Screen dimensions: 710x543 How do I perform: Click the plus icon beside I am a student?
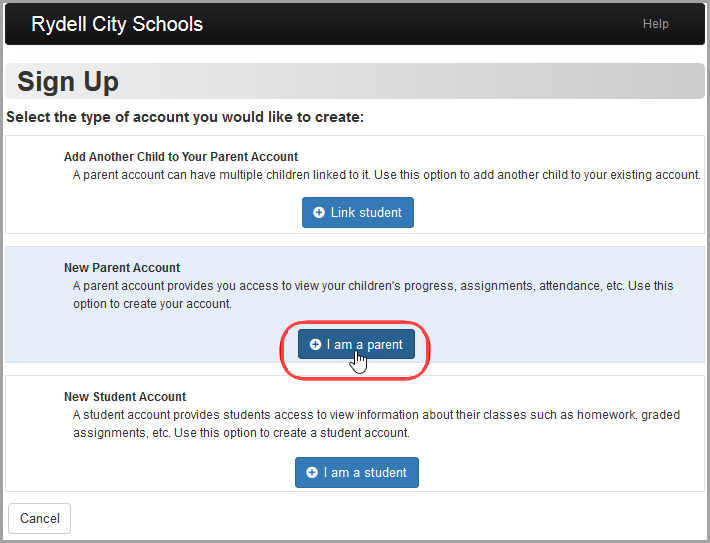tap(312, 472)
